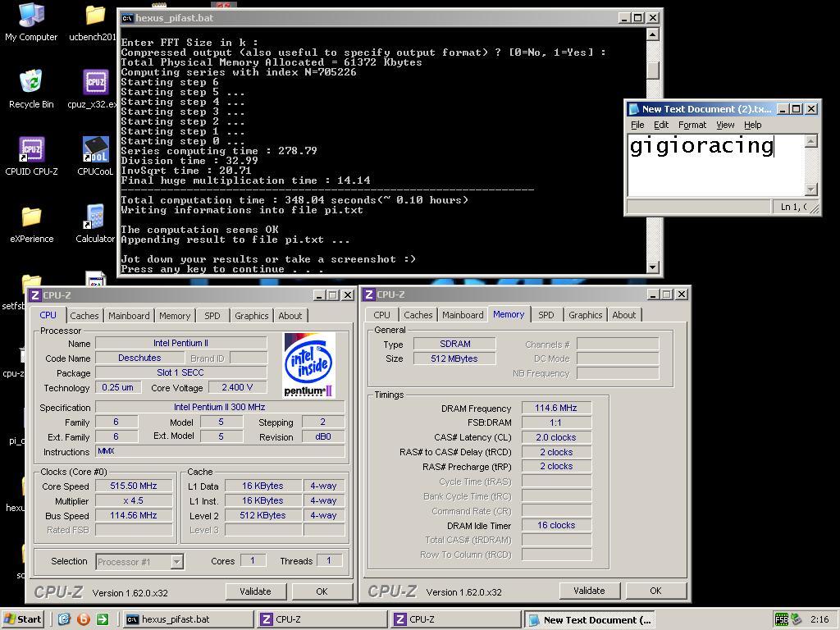Click Notepad scrollbar up arrow
This screenshot has height=630, width=840.
tap(811, 141)
